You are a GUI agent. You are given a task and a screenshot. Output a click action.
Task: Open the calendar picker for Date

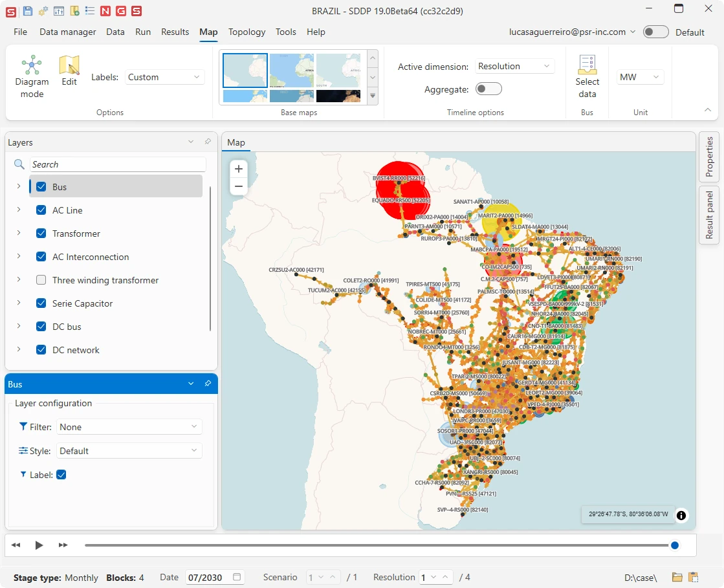point(237,577)
